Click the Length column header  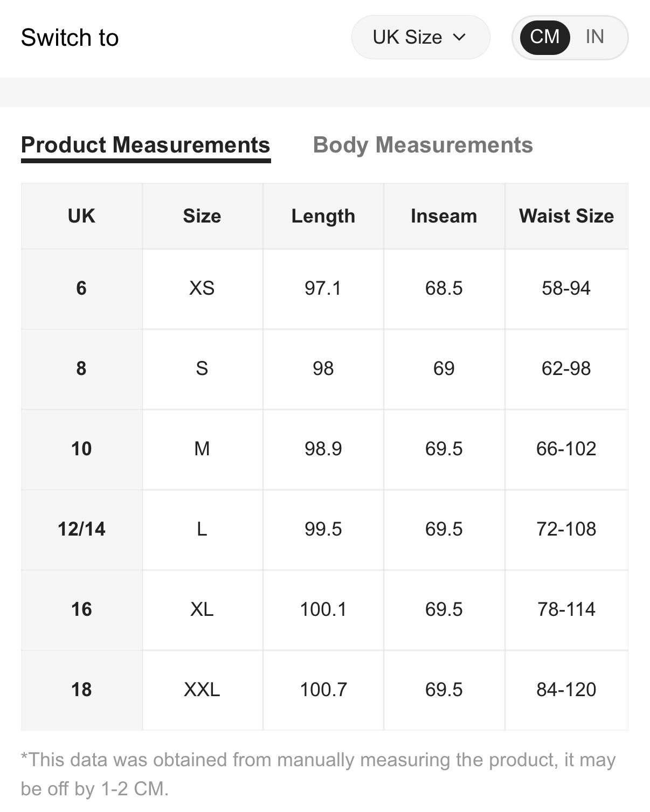coord(323,216)
